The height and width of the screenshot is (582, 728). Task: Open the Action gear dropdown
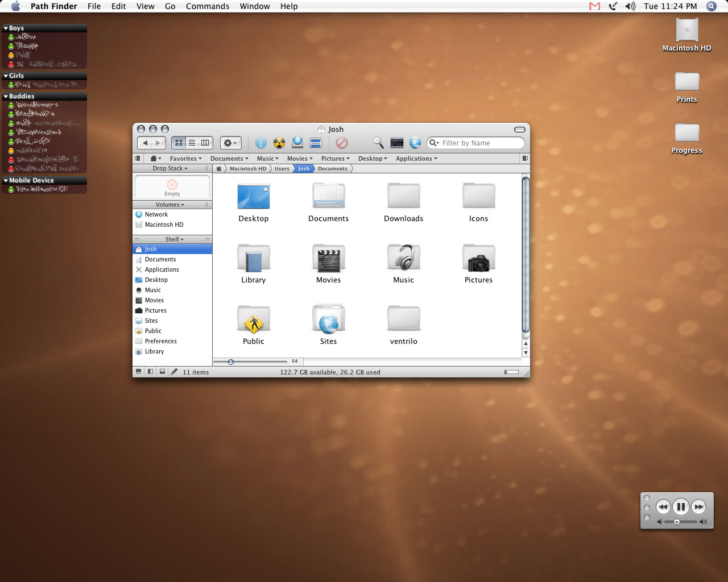231,143
